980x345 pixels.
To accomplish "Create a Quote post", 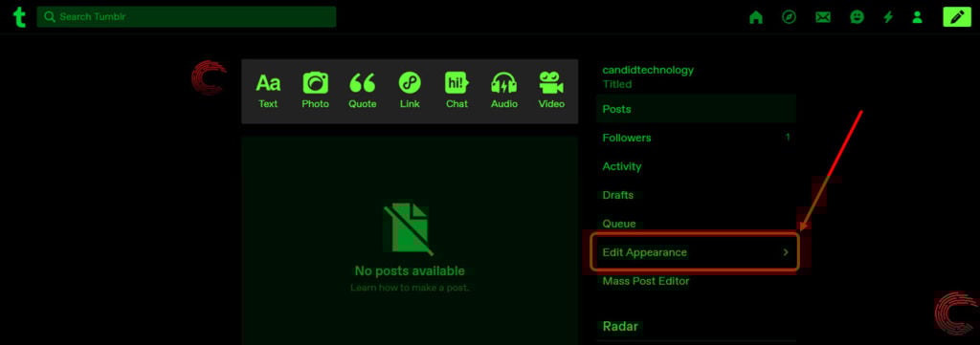I will 363,91.
